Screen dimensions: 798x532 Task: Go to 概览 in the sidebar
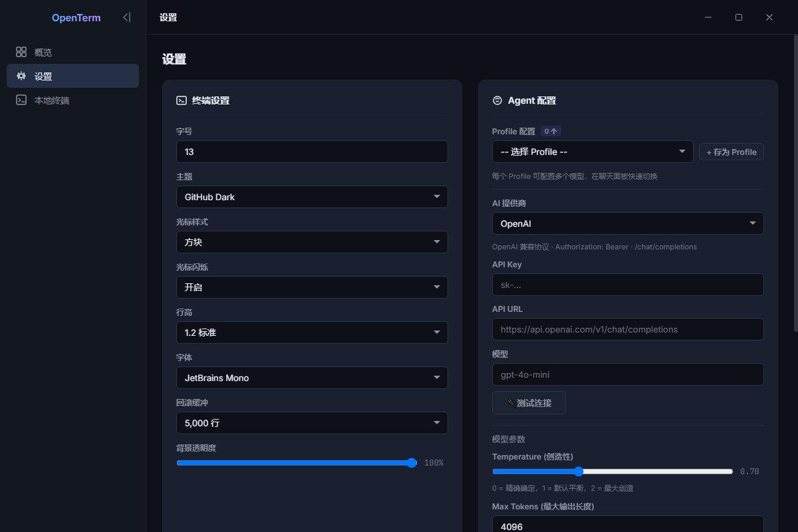[x=43, y=53]
